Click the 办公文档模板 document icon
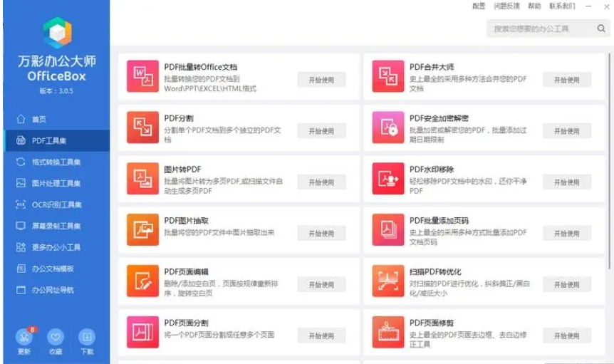The image size is (614, 364). 21,269
